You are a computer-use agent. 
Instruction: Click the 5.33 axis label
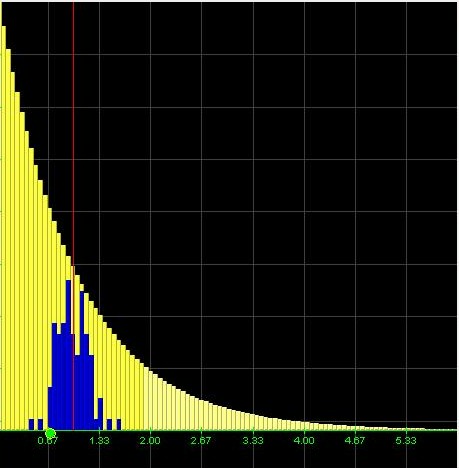(406, 441)
